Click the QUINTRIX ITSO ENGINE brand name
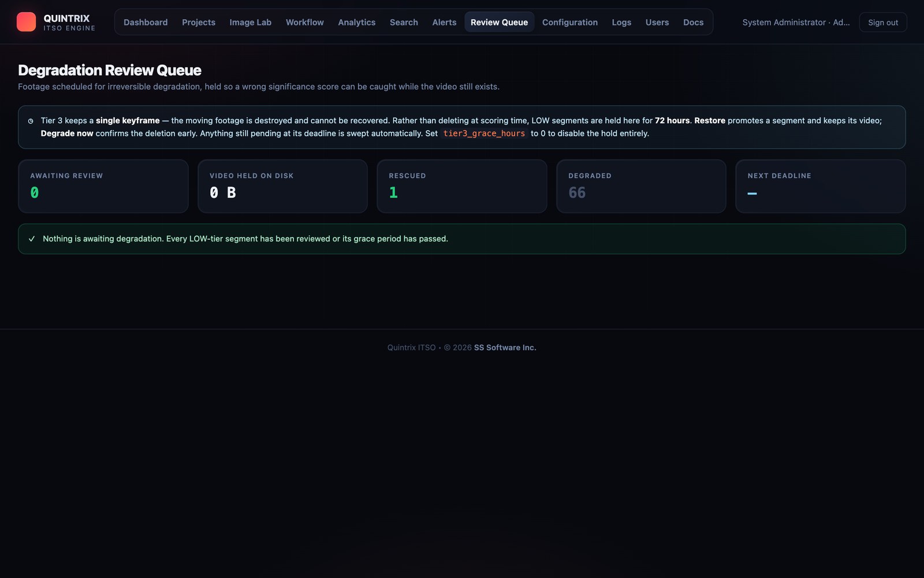The image size is (924, 578). (x=69, y=23)
